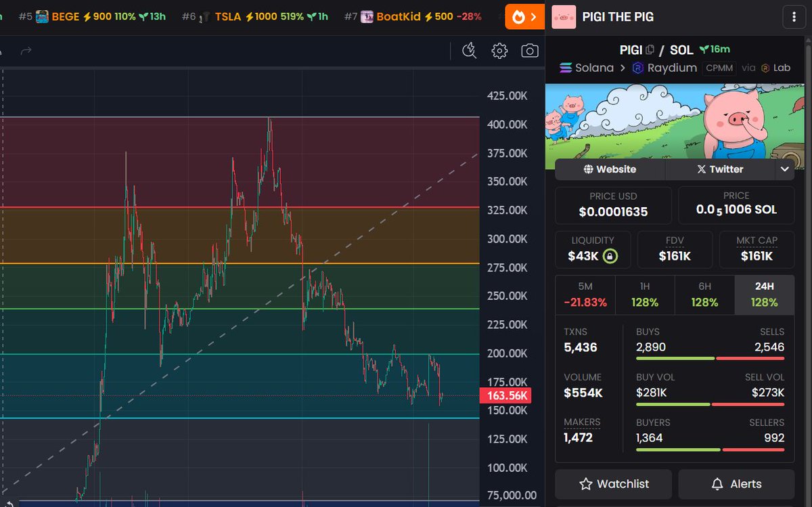This screenshot has height=507, width=812.
Task: Click the SELL VOL value $273K
Action: click(x=768, y=393)
